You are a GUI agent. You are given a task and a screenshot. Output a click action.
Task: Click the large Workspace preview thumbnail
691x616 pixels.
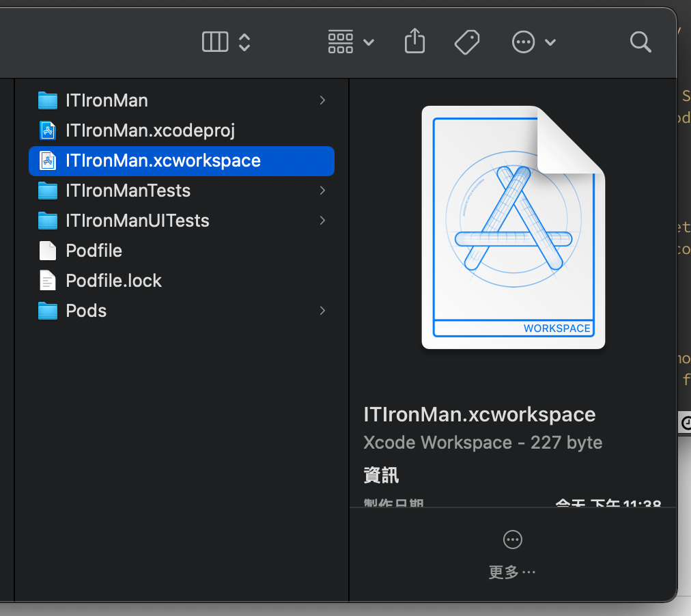(x=513, y=227)
